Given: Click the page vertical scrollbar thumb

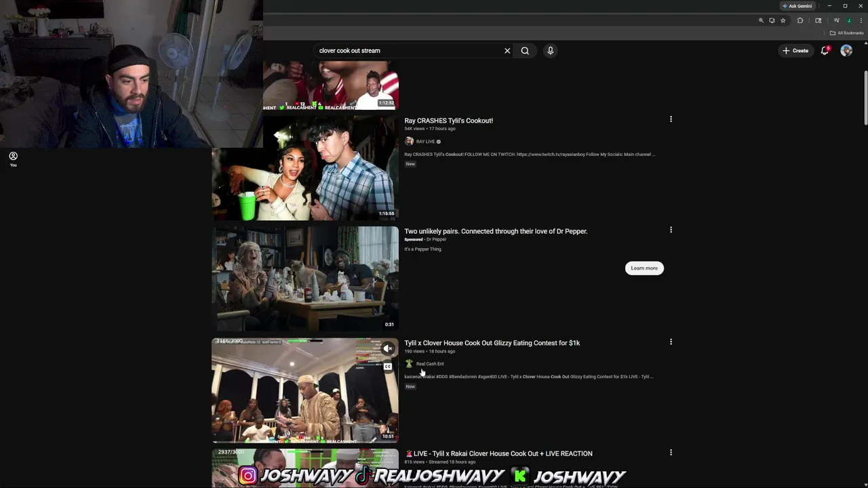Looking at the screenshot, I should [x=865, y=98].
